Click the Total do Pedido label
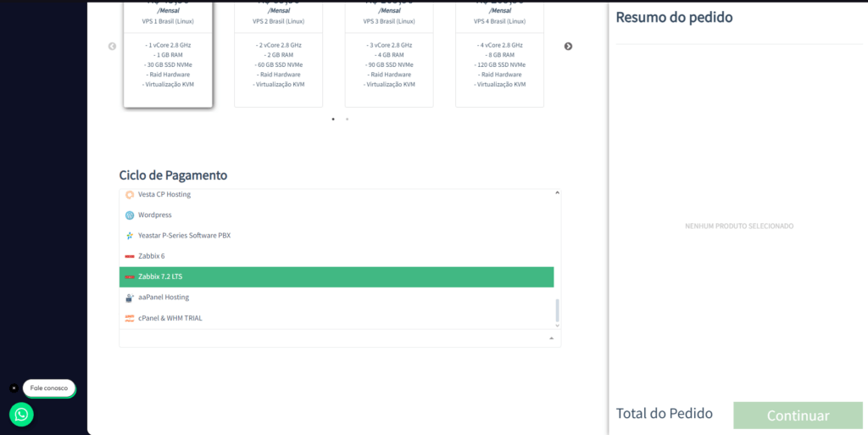 665,414
